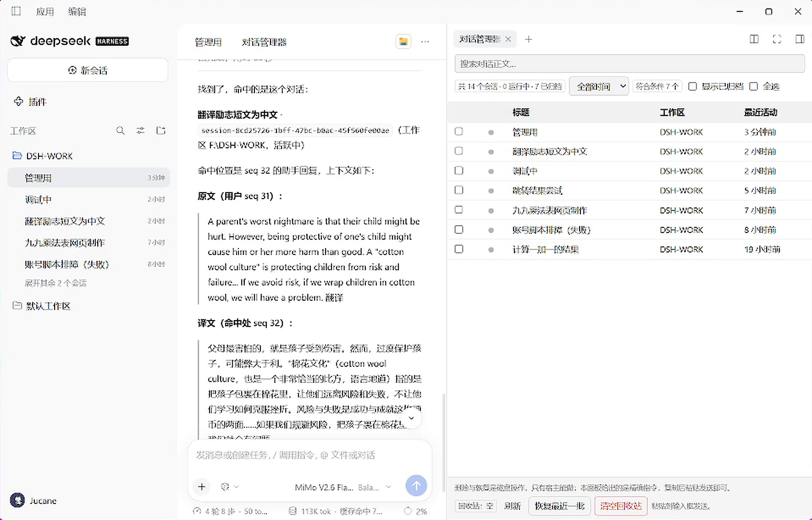The image size is (812, 520).
Task: Click the 刷新 button
Action: click(x=513, y=506)
